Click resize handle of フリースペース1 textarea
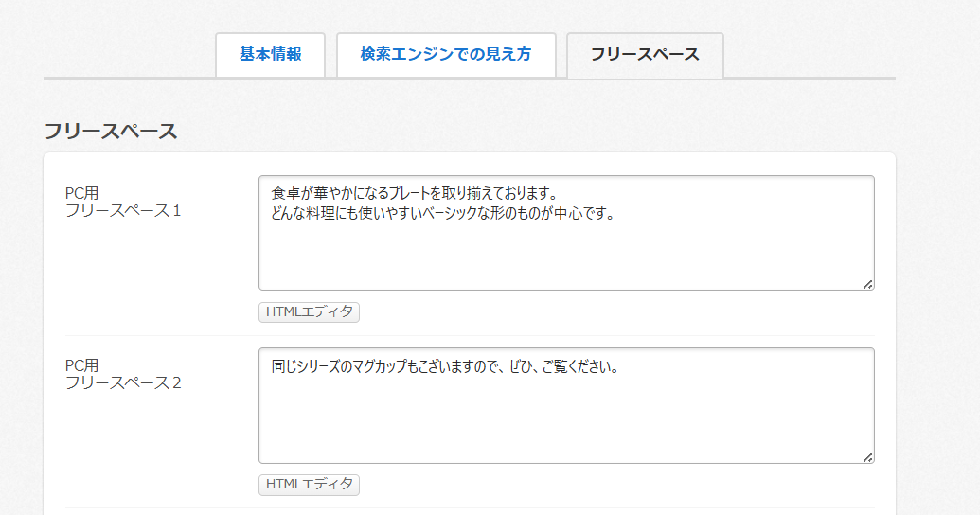The height and width of the screenshot is (515, 980). click(867, 284)
